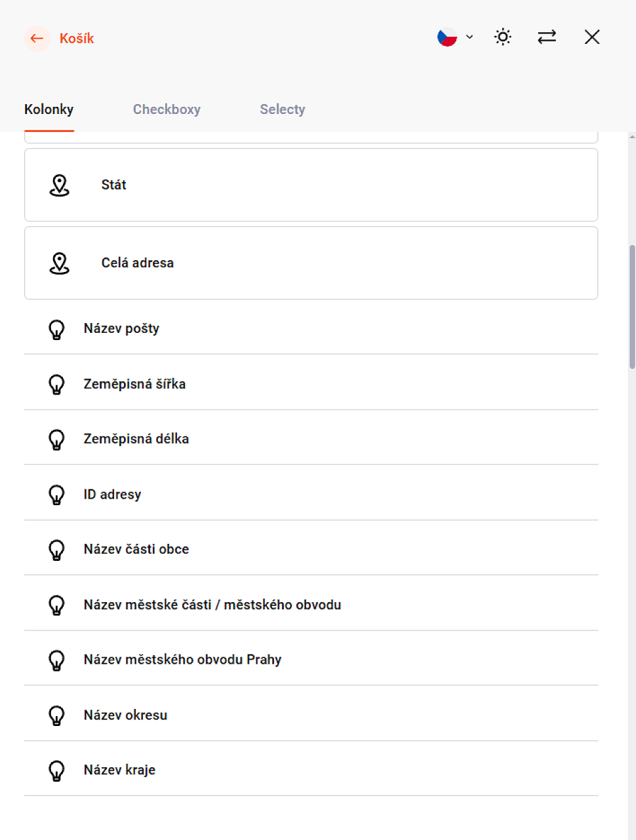Switch to the Checkboxy tab

coord(167,109)
